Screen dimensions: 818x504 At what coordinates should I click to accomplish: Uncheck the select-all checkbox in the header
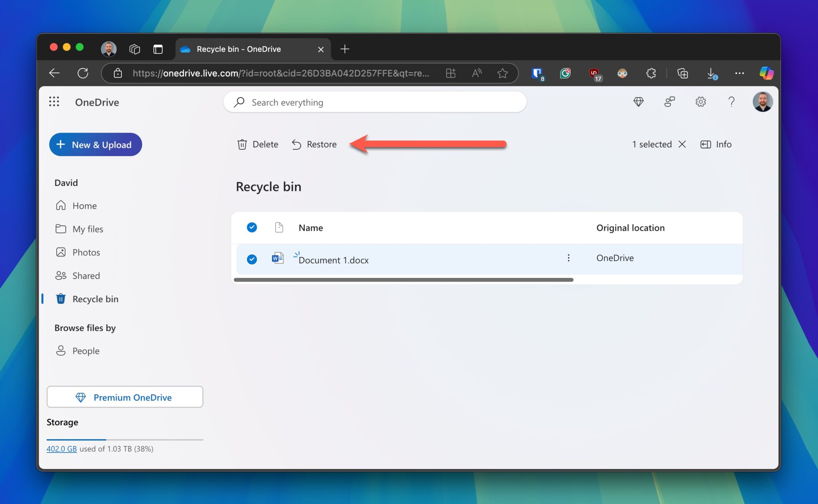[x=252, y=227]
